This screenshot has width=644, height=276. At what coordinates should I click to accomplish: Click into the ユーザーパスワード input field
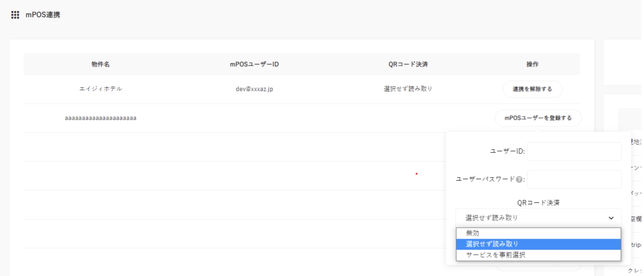tap(574, 179)
